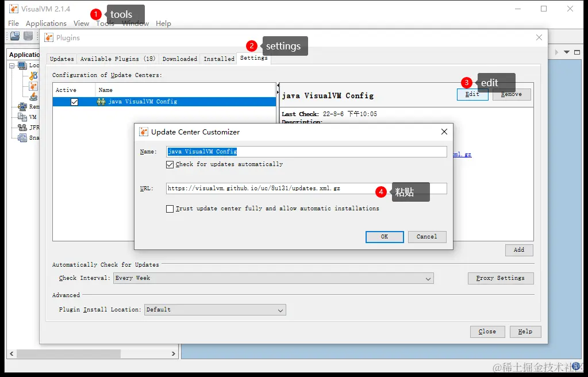Select the Java coffee cup application icon

tap(33, 97)
